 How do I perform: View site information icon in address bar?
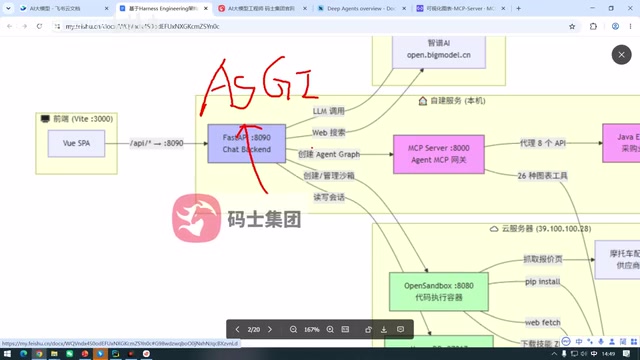click(x=57, y=26)
